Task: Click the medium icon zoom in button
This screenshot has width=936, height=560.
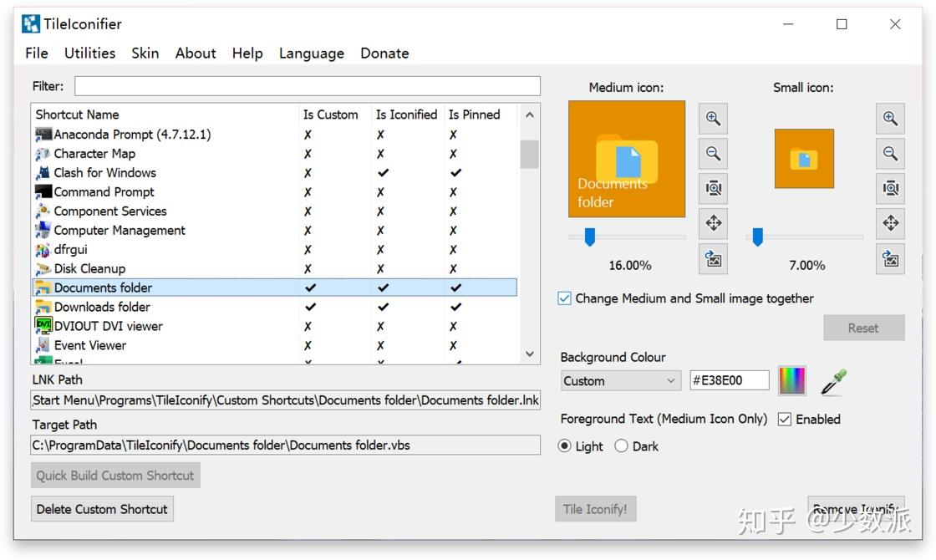Action: pos(713,119)
